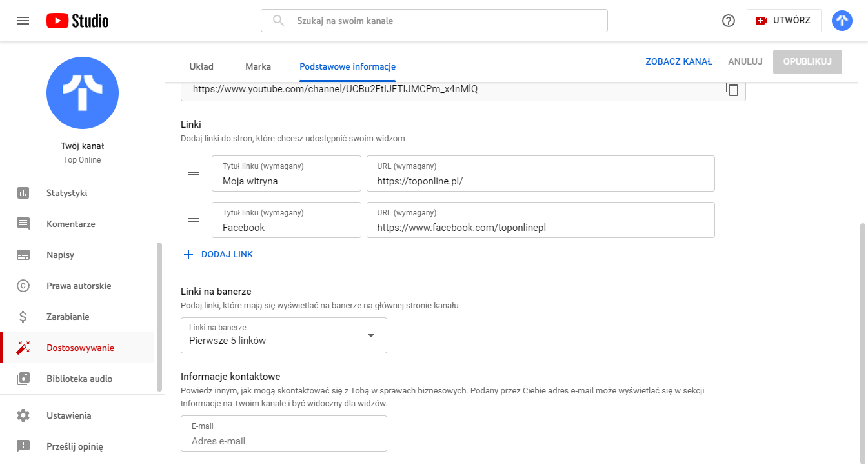The width and height of the screenshot is (868, 467).
Task: Click the ZOBACZ KANAŁ link
Action: (x=679, y=62)
